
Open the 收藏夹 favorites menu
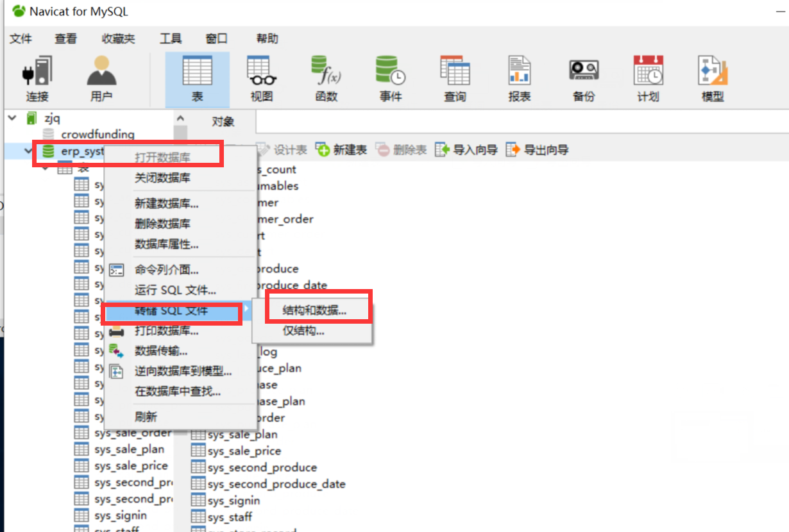tap(118, 39)
